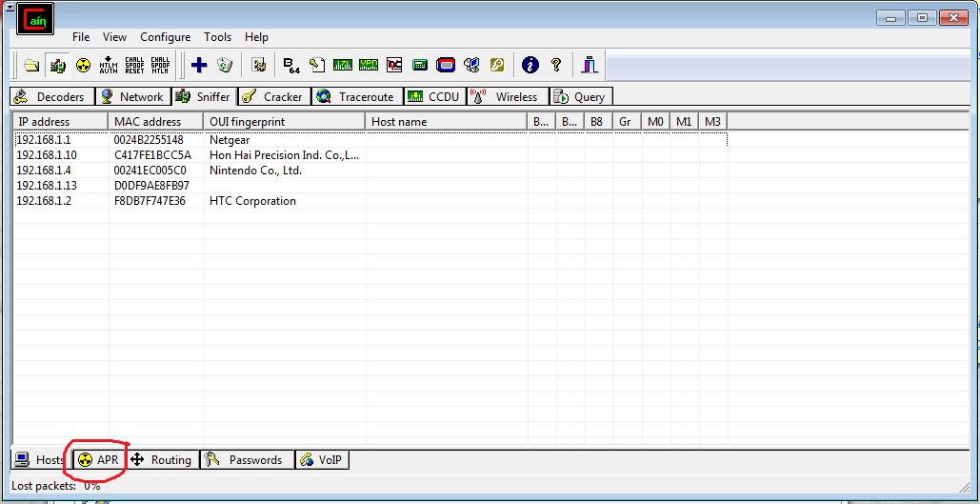The image size is (980, 504).
Task: Click the first green Cisco decoder icon
Action: click(x=343, y=65)
